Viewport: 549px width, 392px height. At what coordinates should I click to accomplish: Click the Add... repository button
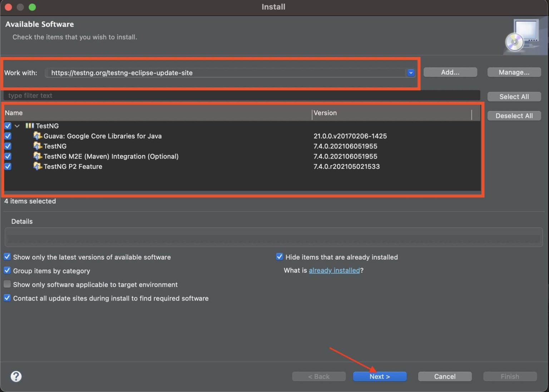[x=450, y=72]
